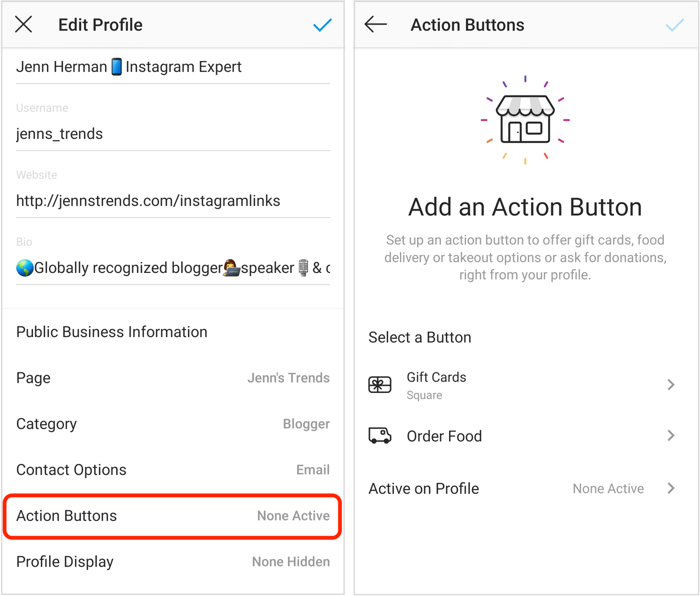Click the Gift Cards Square icon
Screen dimensions: 700x596
pyautogui.click(x=379, y=384)
